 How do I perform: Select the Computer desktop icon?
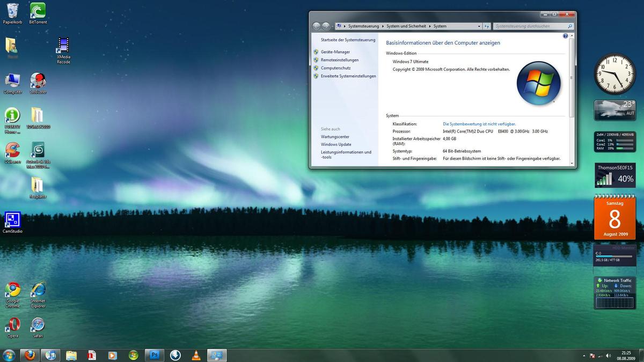(x=13, y=84)
